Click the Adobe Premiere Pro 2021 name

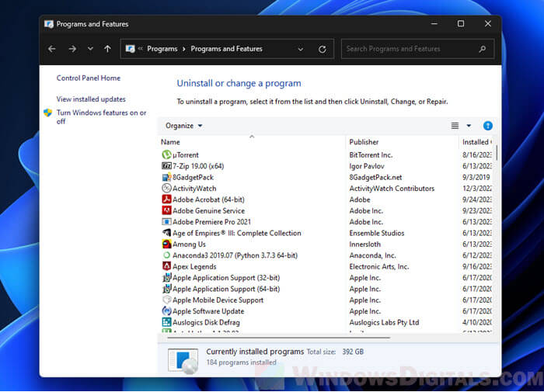(x=211, y=221)
